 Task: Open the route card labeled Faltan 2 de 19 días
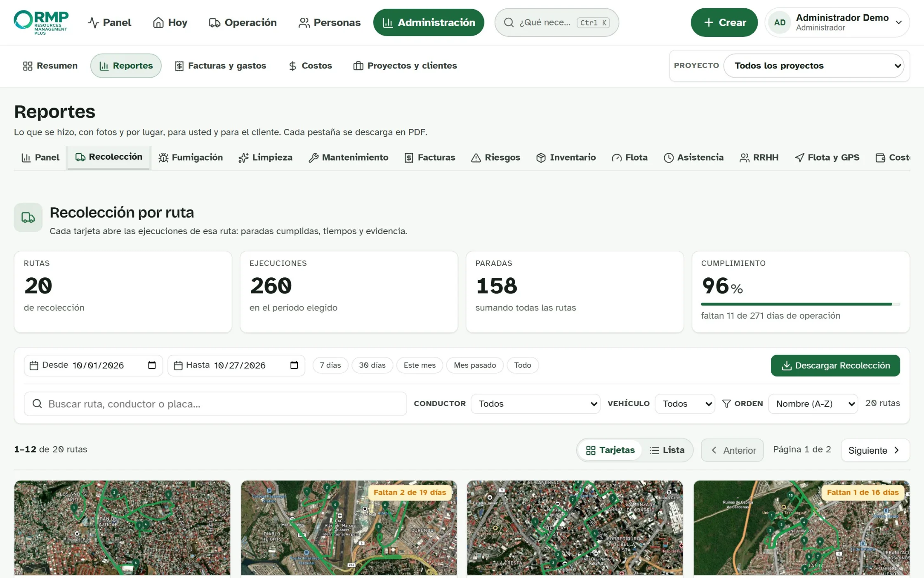[349, 528]
